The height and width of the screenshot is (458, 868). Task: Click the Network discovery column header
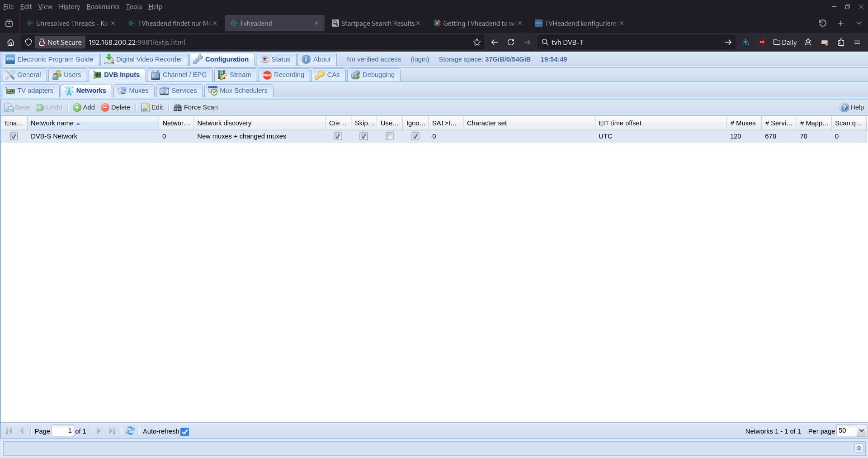(x=259, y=123)
